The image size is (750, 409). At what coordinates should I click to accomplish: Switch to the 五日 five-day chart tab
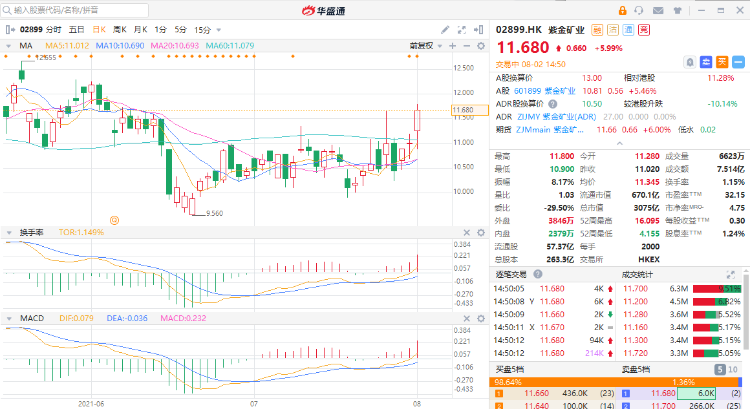(77, 30)
